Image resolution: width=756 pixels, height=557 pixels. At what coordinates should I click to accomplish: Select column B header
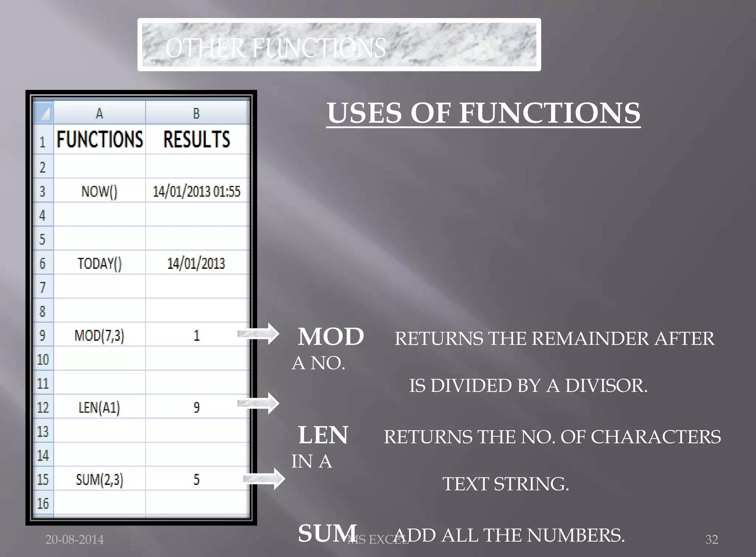click(x=197, y=113)
